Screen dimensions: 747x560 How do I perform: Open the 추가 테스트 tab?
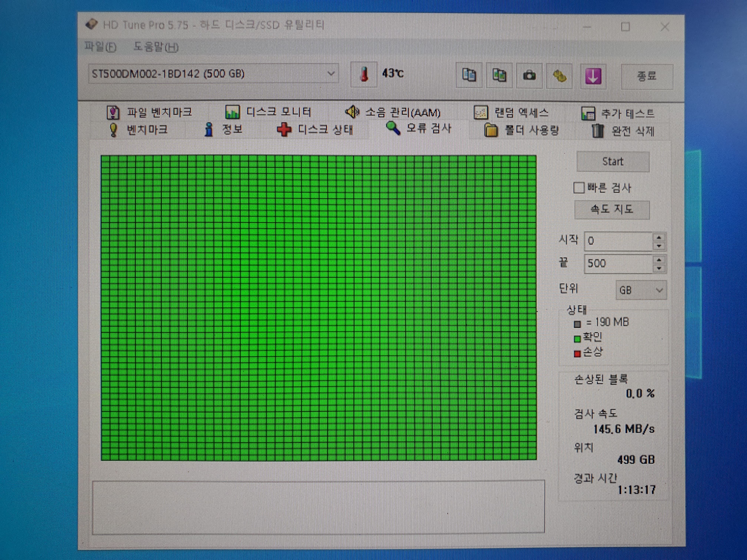618,113
